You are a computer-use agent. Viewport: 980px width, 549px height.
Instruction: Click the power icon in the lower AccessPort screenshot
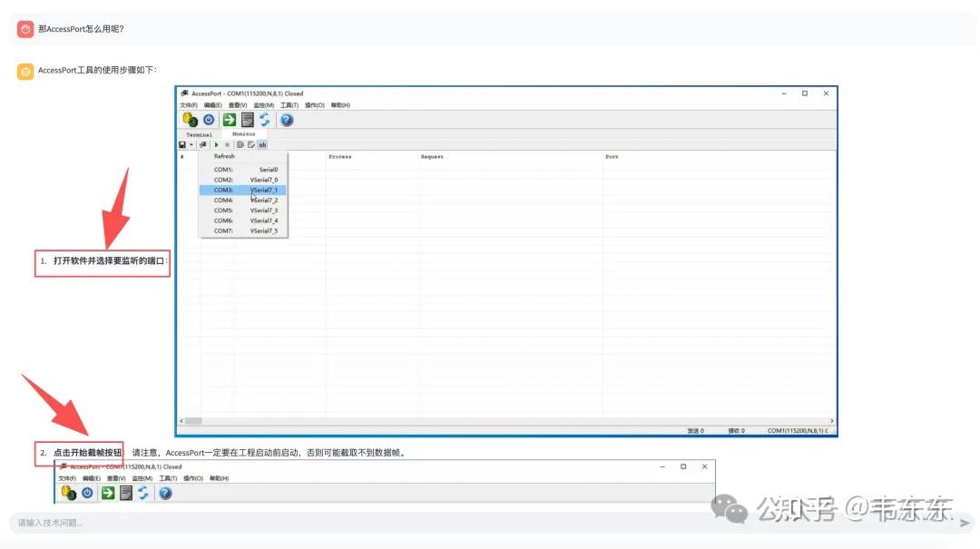[87, 493]
